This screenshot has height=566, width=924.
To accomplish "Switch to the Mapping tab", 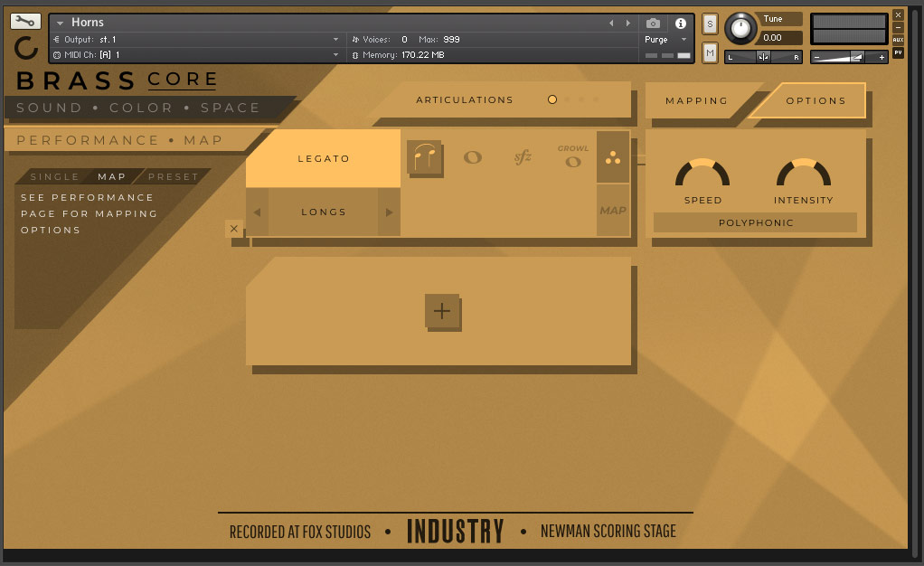I will coord(696,100).
